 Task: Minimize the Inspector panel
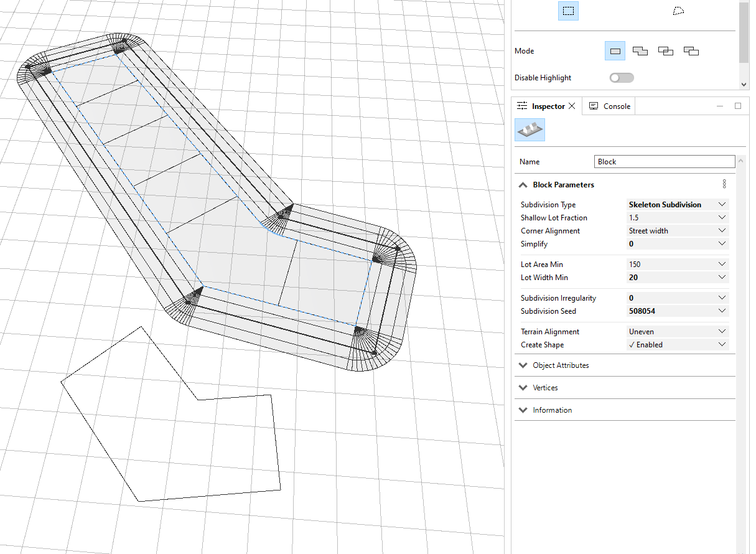click(x=720, y=106)
